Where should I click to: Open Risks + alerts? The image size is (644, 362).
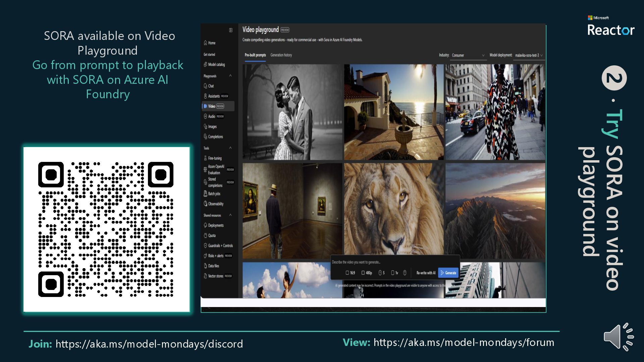point(218,255)
